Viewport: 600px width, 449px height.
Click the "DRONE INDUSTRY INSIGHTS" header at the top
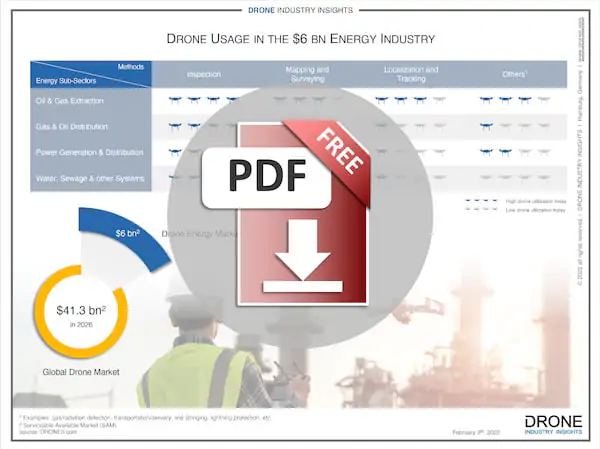click(300, 10)
